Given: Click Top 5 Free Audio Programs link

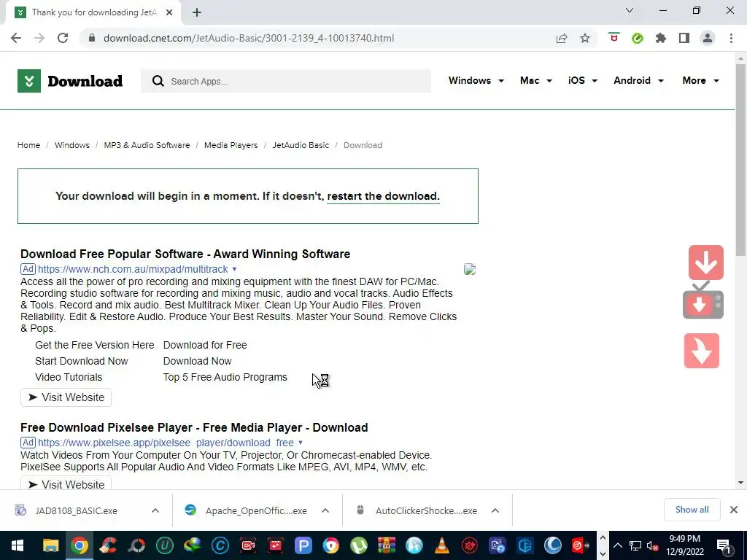Looking at the screenshot, I should pos(225,377).
